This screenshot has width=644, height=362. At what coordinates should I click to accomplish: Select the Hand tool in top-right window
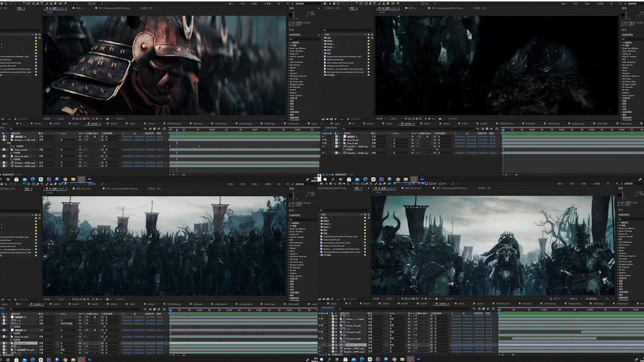coord(334,4)
